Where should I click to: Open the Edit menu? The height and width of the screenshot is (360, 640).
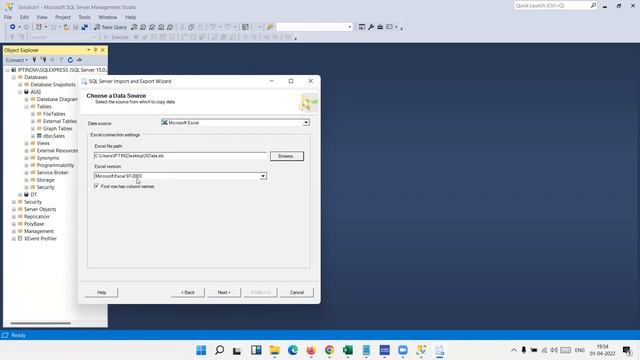[x=24, y=17]
